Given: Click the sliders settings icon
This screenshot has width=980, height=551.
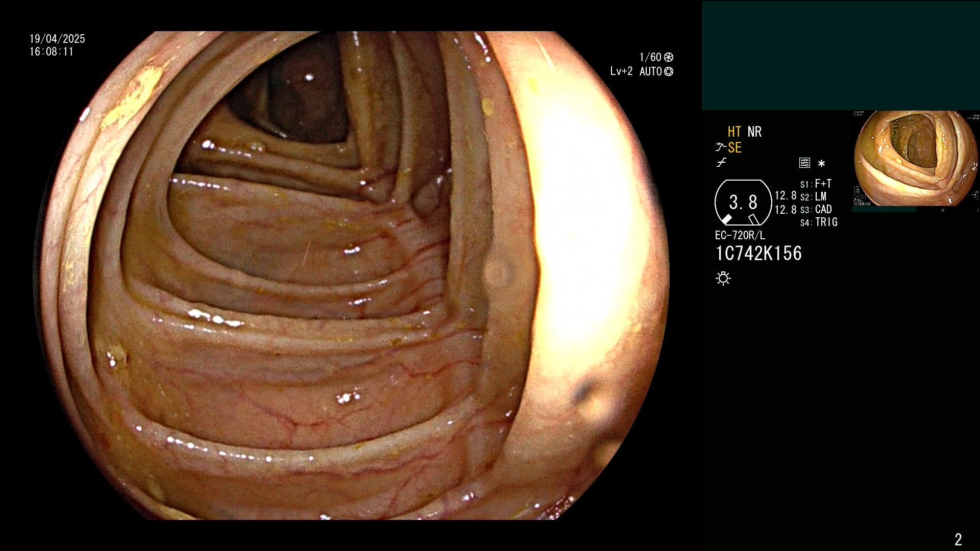Looking at the screenshot, I should tap(804, 163).
